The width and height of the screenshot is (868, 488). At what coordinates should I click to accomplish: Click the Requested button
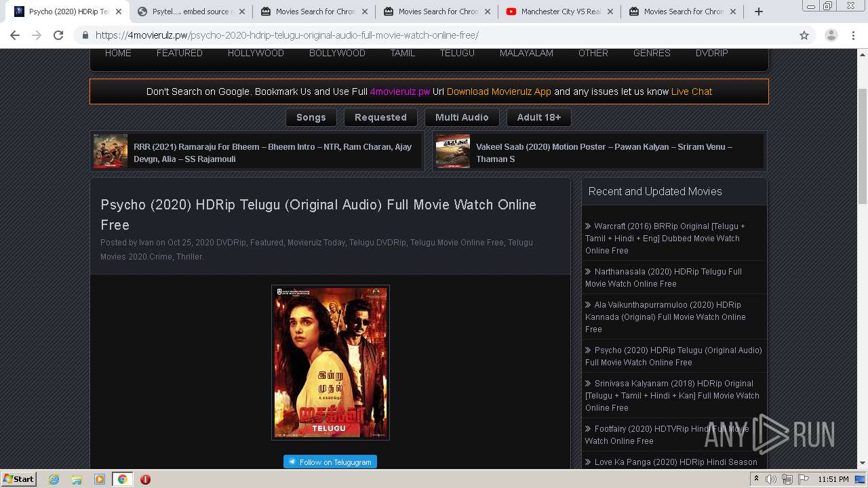point(380,117)
